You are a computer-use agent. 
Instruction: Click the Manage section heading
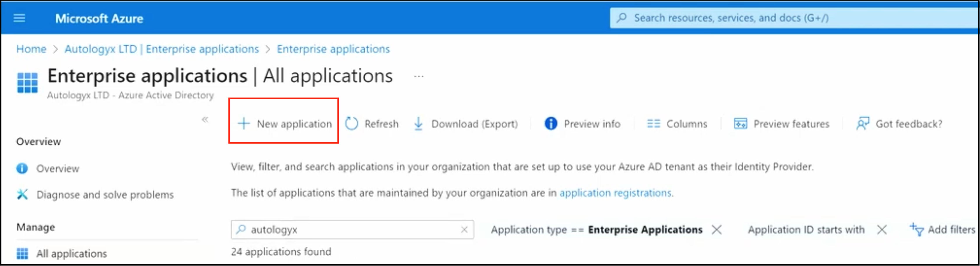coord(36,227)
